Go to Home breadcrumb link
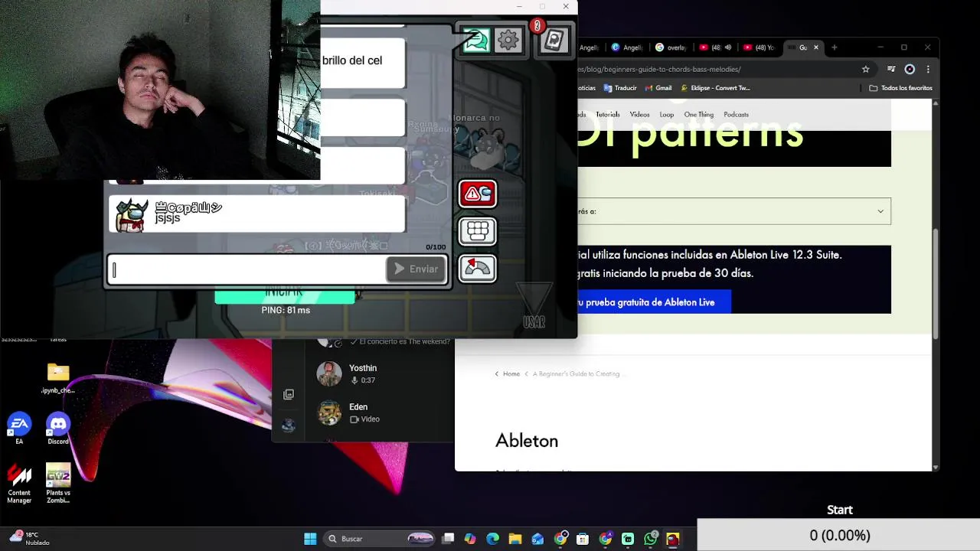Viewport: 980px width, 551px height. (511, 374)
